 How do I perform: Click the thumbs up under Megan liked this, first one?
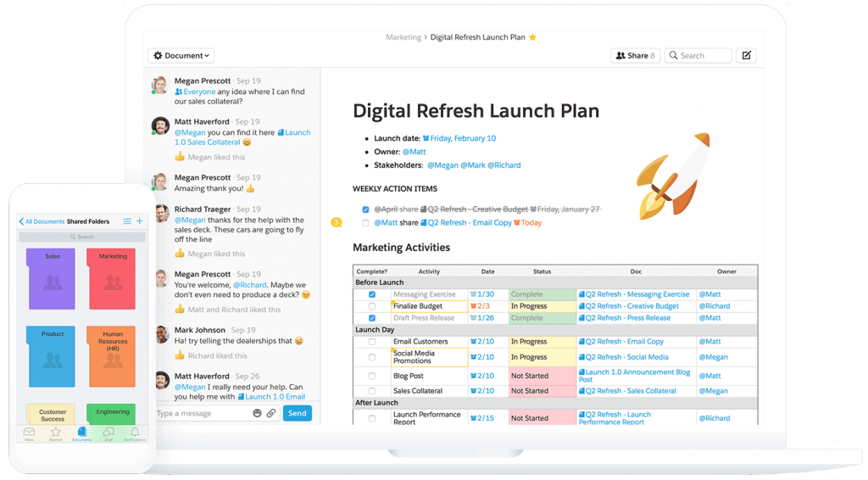(x=180, y=157)
